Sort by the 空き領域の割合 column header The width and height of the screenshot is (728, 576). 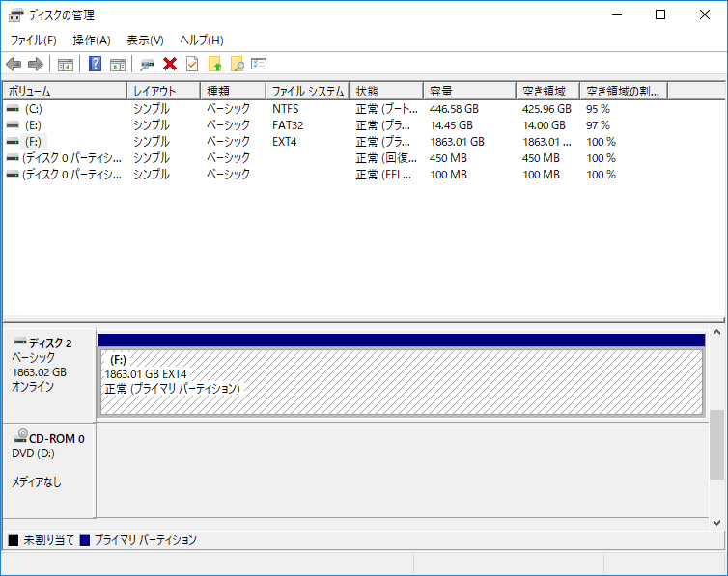624,91
